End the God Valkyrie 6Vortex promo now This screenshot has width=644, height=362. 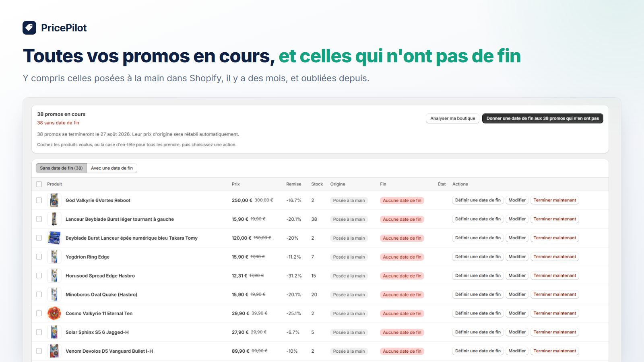click(x=555, y=200)
